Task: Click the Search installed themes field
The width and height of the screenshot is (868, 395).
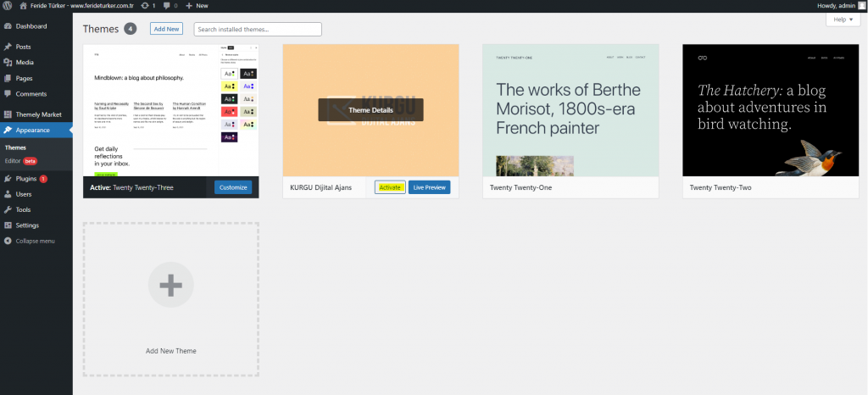Action: point(258,30)
